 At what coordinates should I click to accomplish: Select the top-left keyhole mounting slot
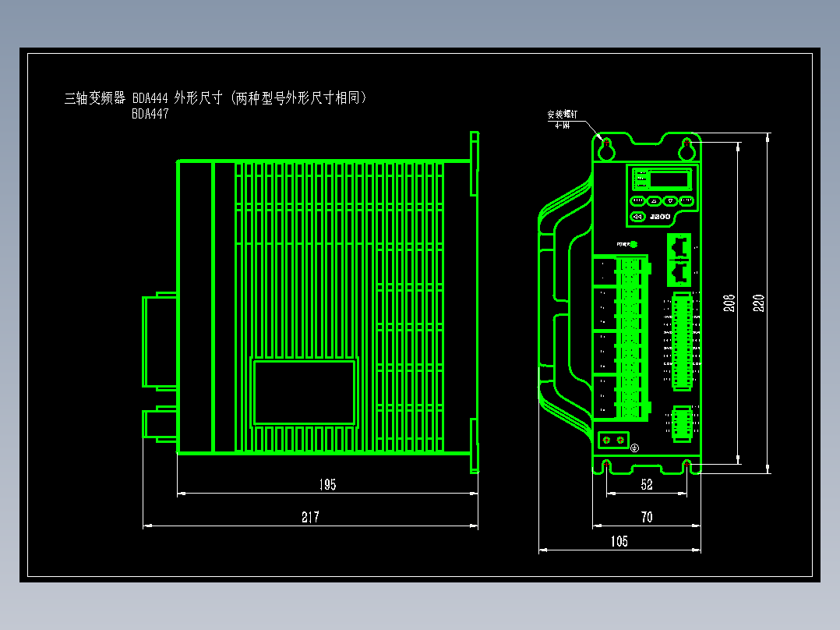(x=606, y=150)
